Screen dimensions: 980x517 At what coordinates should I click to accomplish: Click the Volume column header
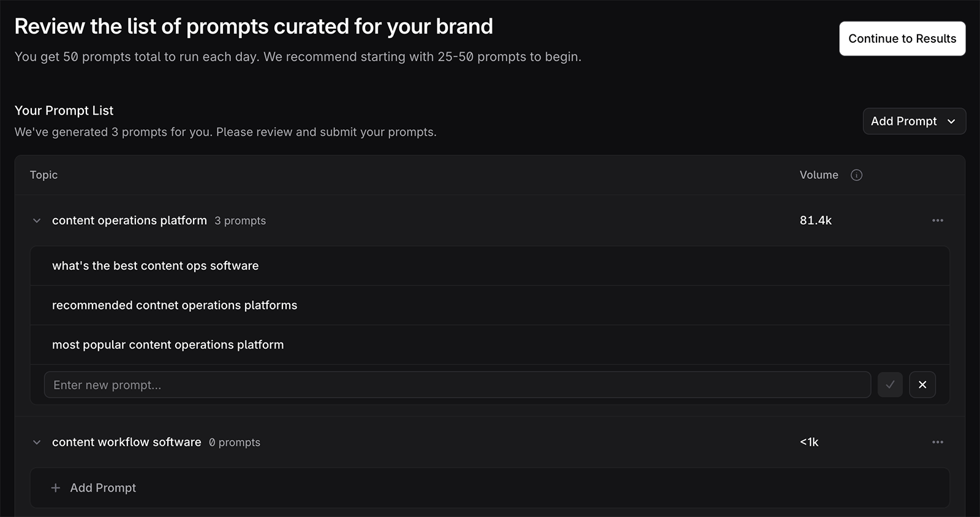click(x=818, y=175)
